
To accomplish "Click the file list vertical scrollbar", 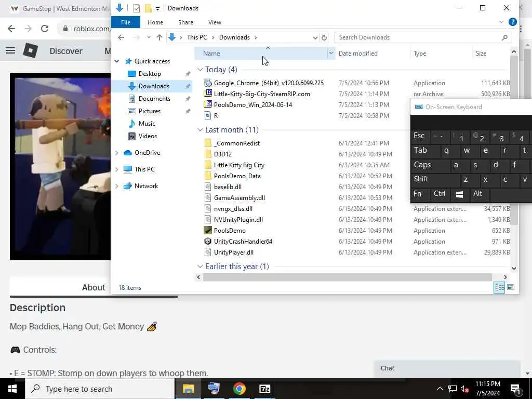I will [x=514, y=139].
